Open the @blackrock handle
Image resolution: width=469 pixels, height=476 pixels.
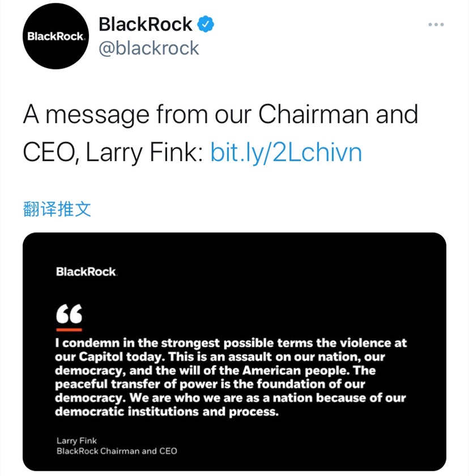[x=149, y=48]
